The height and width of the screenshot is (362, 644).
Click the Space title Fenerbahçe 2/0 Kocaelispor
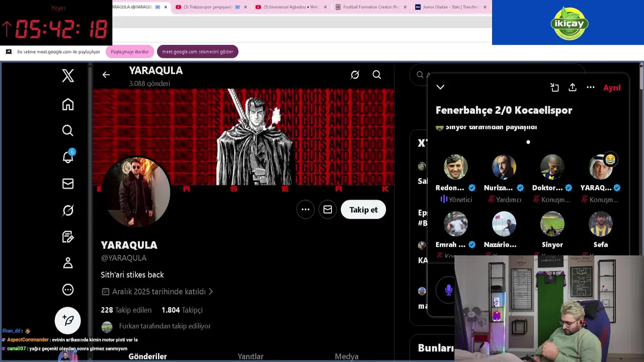(x=504, y=110)
